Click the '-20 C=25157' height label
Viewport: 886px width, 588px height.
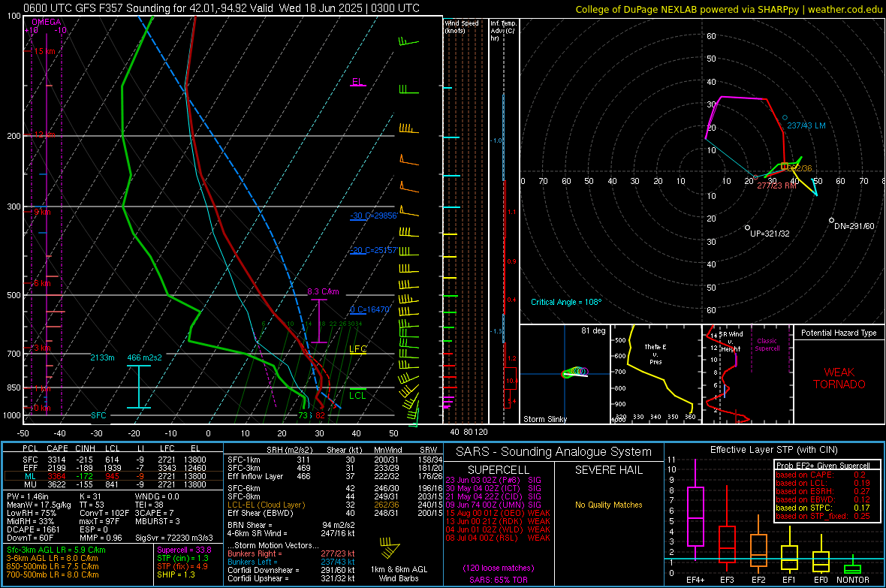point(373,250)
